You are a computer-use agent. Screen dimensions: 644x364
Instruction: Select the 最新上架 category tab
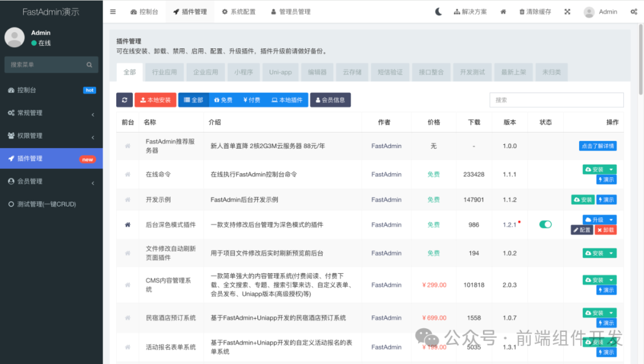pyautogui.click(x=513, y=72)
